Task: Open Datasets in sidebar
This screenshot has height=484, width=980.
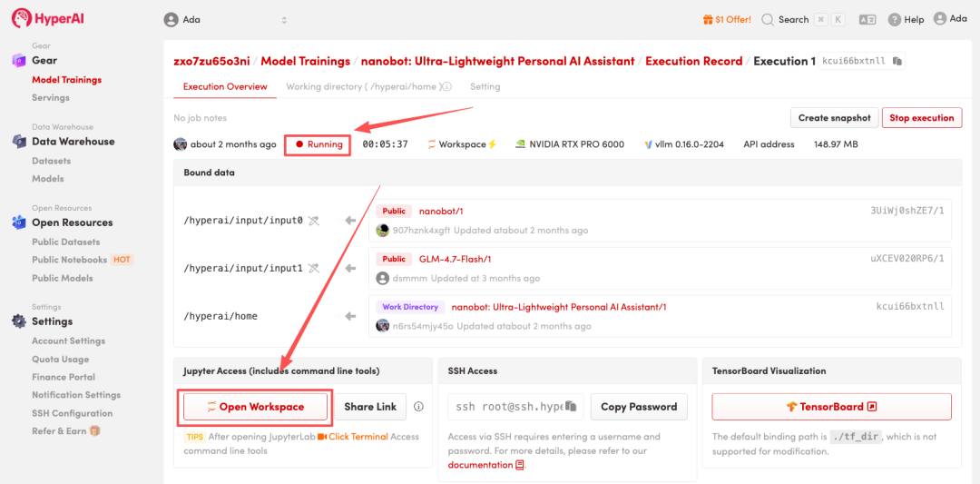Action: coord(51,161)
